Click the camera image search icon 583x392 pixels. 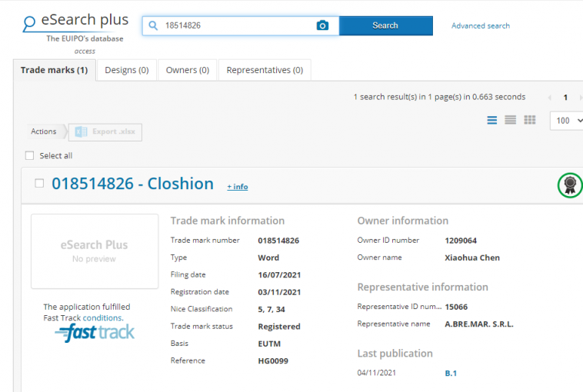(323, 25)
